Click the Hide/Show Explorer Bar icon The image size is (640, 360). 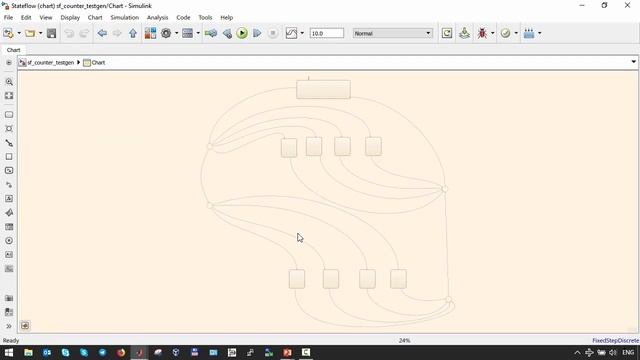point(9,62)
